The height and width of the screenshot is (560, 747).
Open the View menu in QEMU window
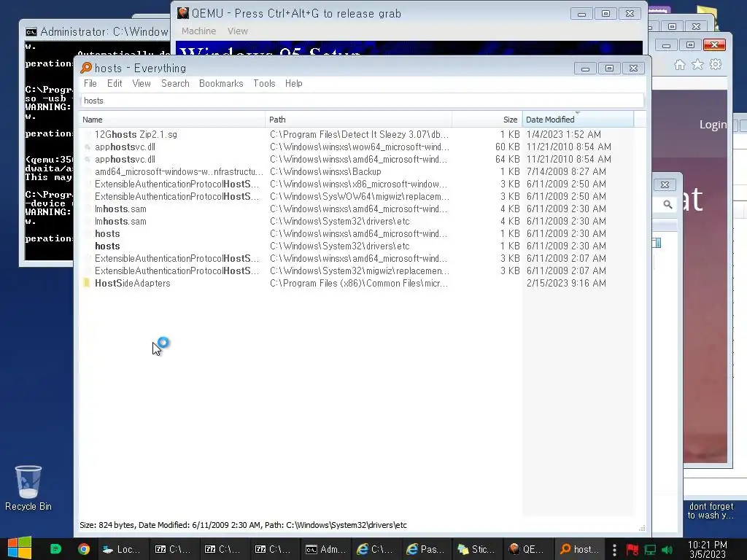238,31
